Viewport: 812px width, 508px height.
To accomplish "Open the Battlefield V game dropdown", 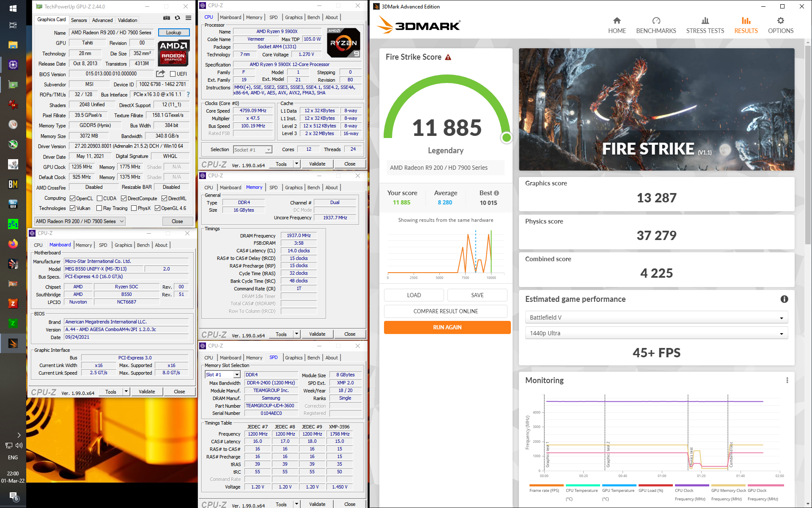I will [x=656, y=317].
